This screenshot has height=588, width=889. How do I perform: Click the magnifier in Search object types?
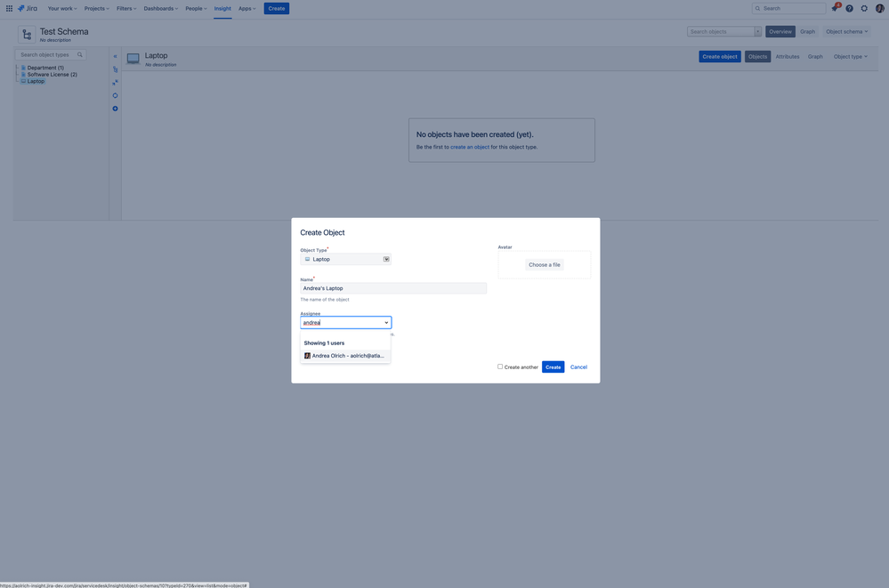(x=80, y=55)
